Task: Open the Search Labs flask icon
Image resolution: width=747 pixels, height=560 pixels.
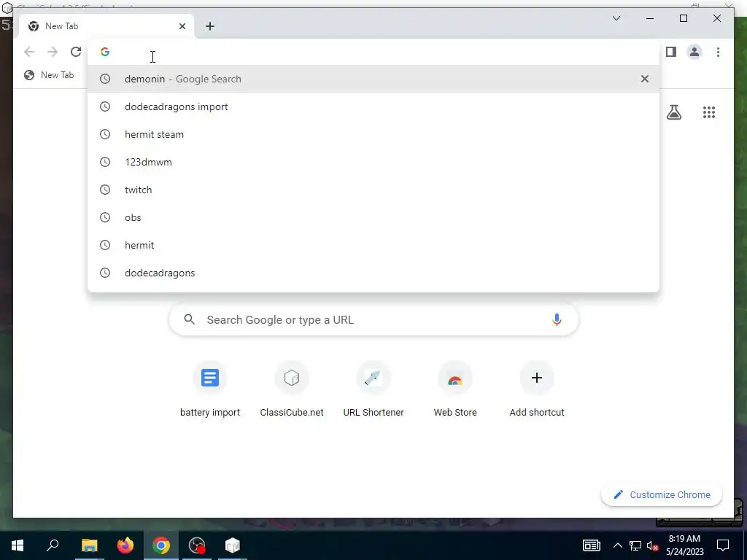Action: point(674,112)
